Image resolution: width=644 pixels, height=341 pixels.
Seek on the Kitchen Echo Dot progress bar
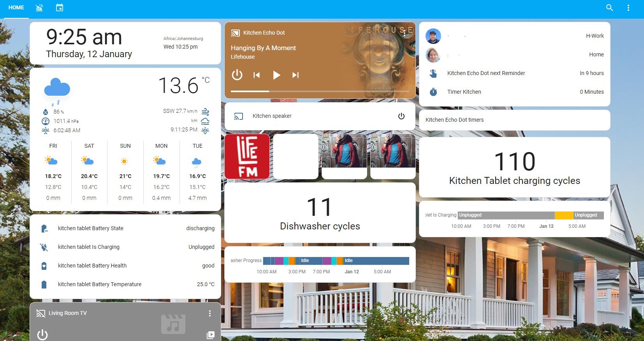320,91
